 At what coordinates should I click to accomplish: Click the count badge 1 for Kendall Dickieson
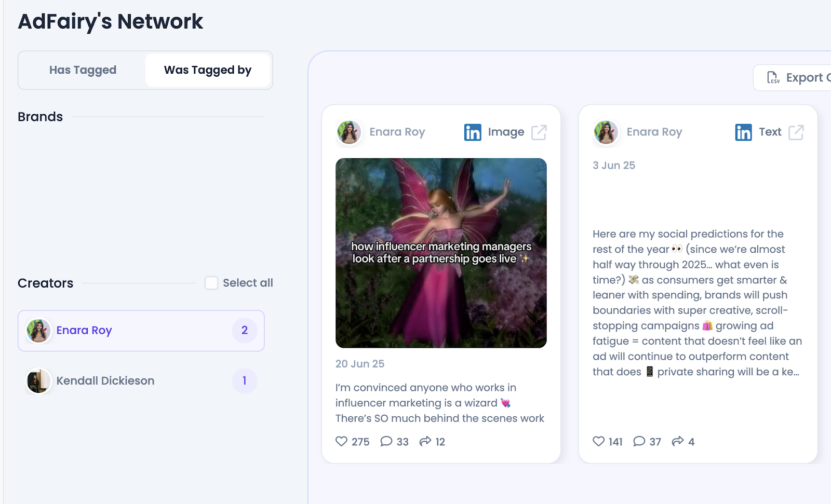click(x=245, y=381)
